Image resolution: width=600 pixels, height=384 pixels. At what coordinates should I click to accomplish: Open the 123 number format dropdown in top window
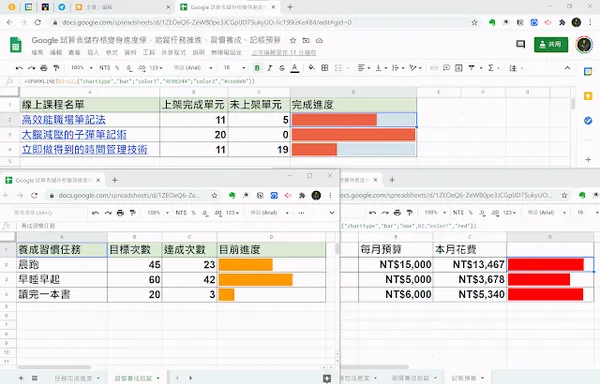(x=156, y=68)
